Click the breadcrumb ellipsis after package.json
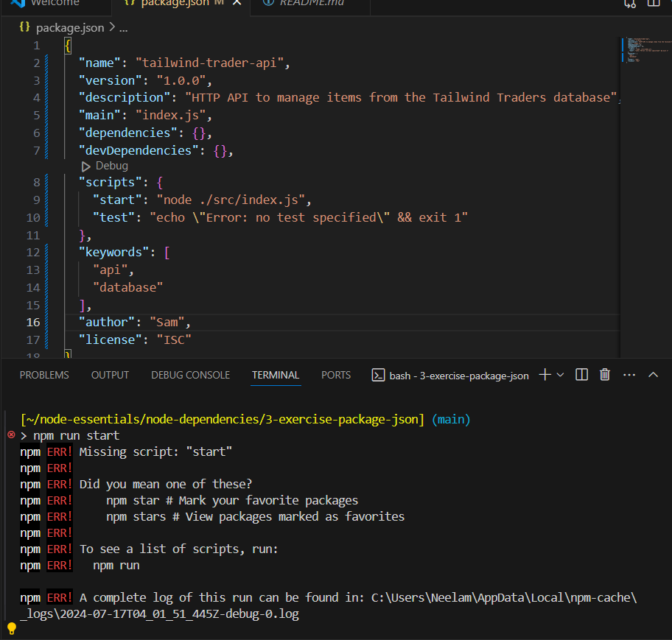Viewport: 672px width, 640px height. point(124,28)
